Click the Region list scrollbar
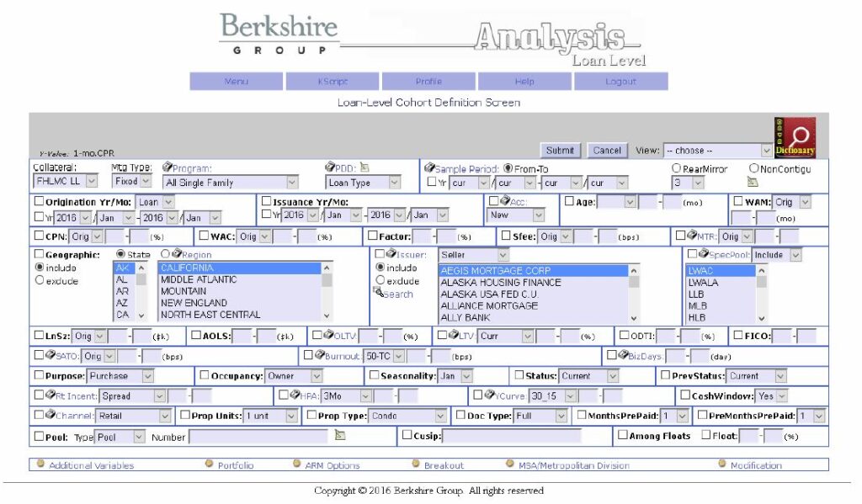The height and width of the screenshot is (504, 862). click(327, 291)
